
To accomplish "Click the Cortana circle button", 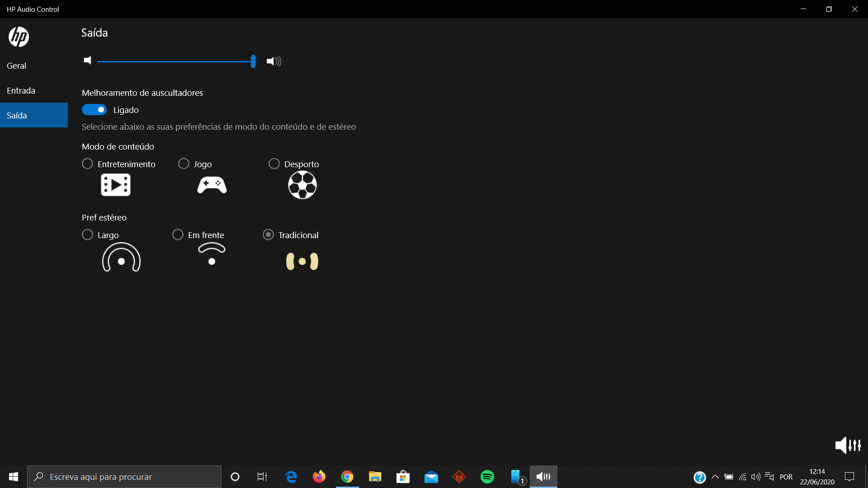I will [x=235, y=477].
